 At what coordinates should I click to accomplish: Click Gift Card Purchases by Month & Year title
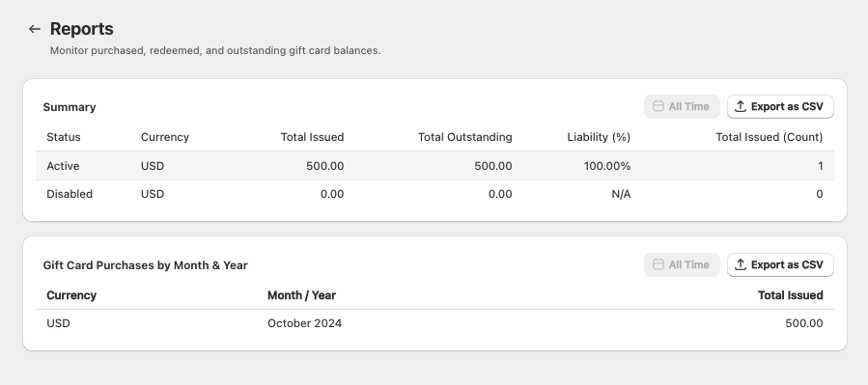(x=145, y=265)
